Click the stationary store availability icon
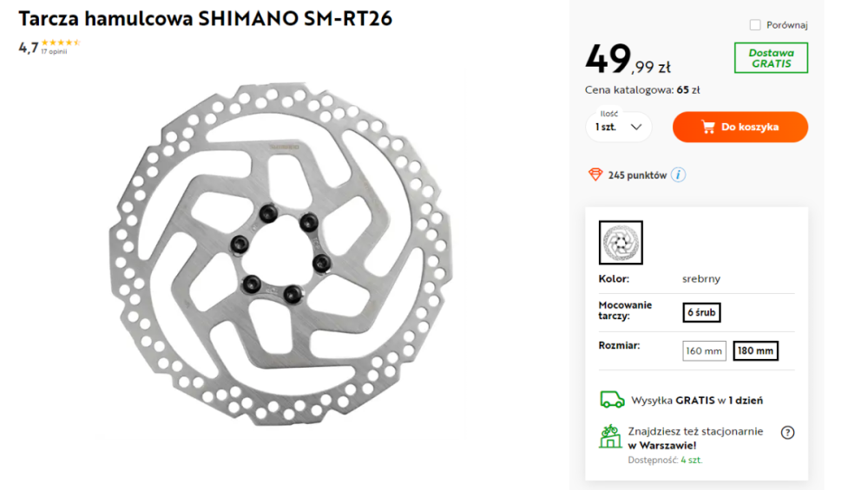Screen dimensions: 868x490 (610, 435)
